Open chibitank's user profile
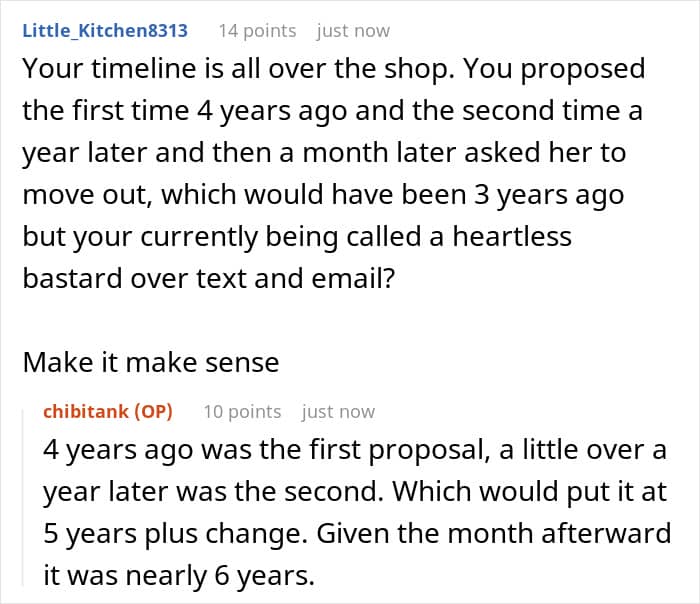Image resolution: width=700 pixels, height=604 pixels. pyautogui.click(x=86, y=411)
